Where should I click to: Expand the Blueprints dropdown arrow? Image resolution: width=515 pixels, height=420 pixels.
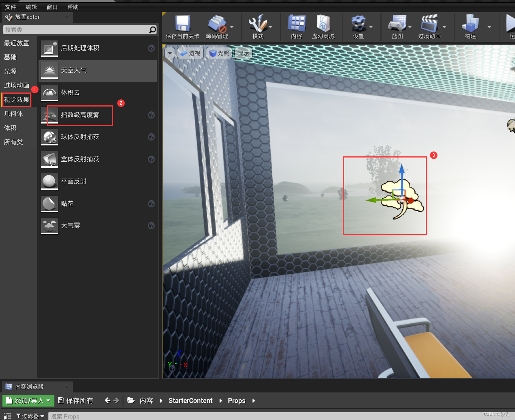pos(410,26)
